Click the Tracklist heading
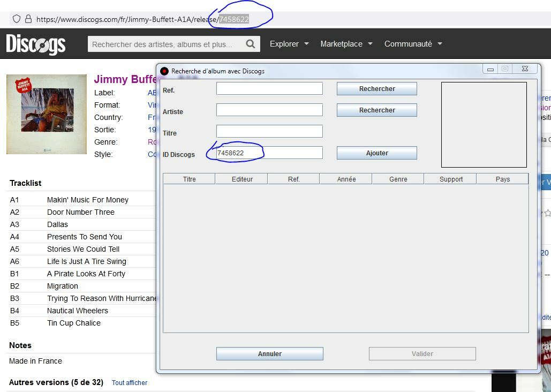Viewport: 551px width, 392px height. coord(25,183)
